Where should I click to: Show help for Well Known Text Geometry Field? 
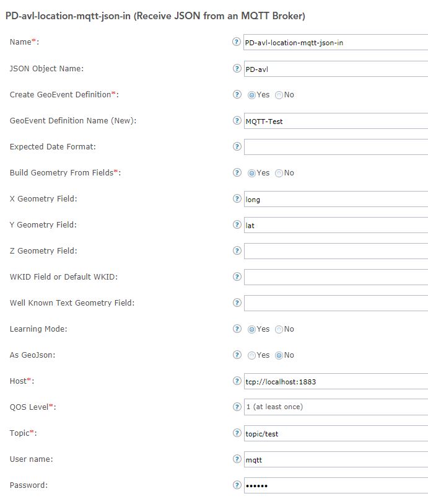pos(237,303)
